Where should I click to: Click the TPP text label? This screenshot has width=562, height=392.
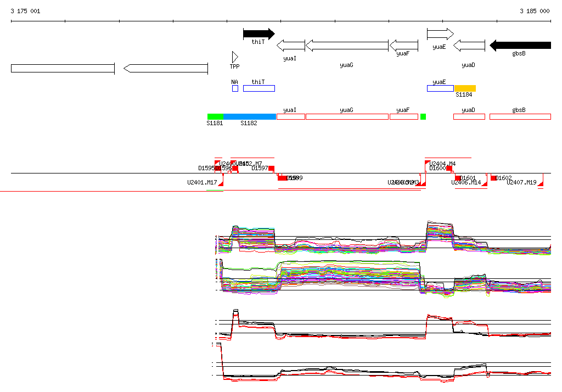coord(234,66)
